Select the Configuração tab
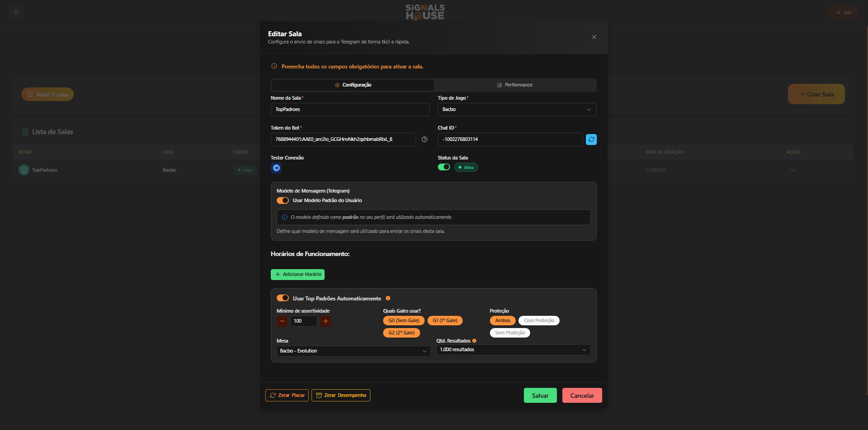 (353, 85)
